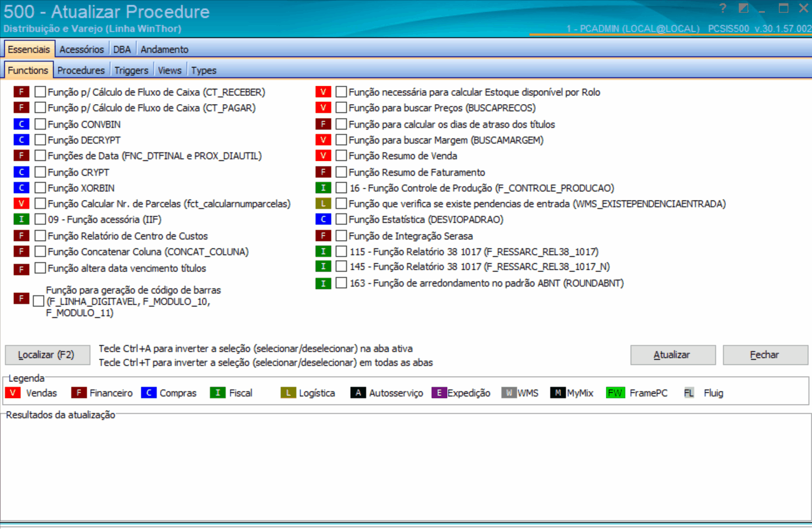
Task: Tick the buscar Preços (BUSCAPRECOS) checkbox
Action: (341, 108)
